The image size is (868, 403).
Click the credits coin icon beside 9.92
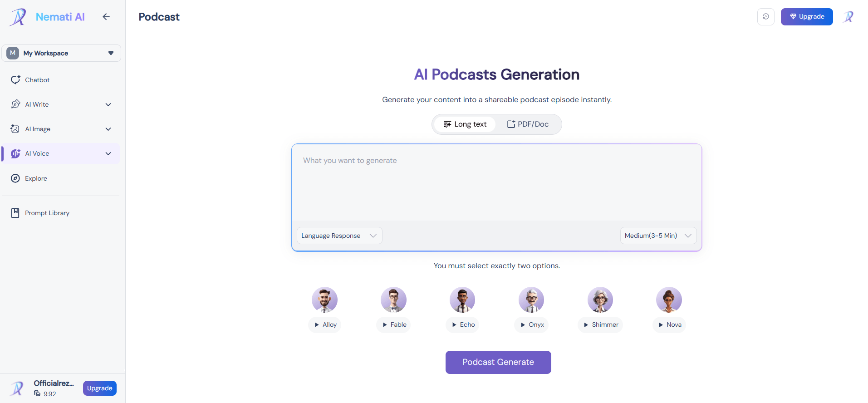pyautogui.click(x=37, y=393)
